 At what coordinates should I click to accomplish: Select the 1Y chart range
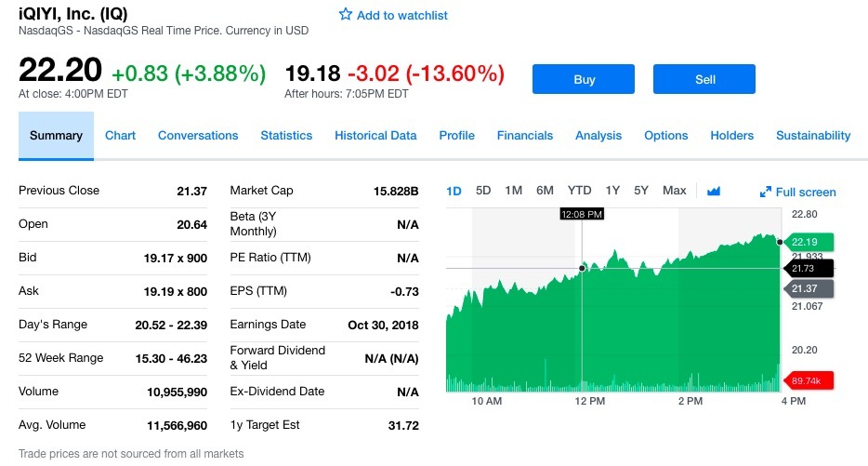point(612,191)
